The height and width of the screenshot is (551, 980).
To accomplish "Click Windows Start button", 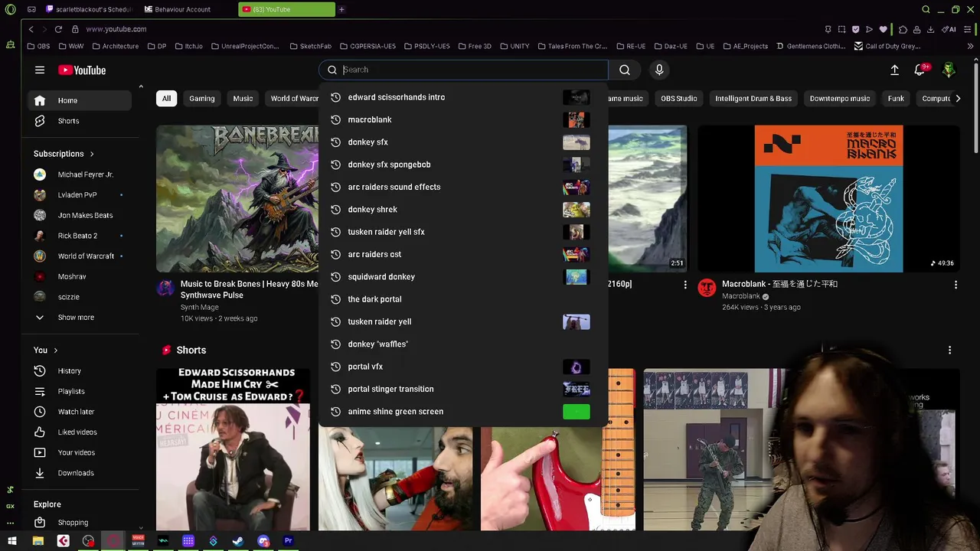I will point(11,541).
